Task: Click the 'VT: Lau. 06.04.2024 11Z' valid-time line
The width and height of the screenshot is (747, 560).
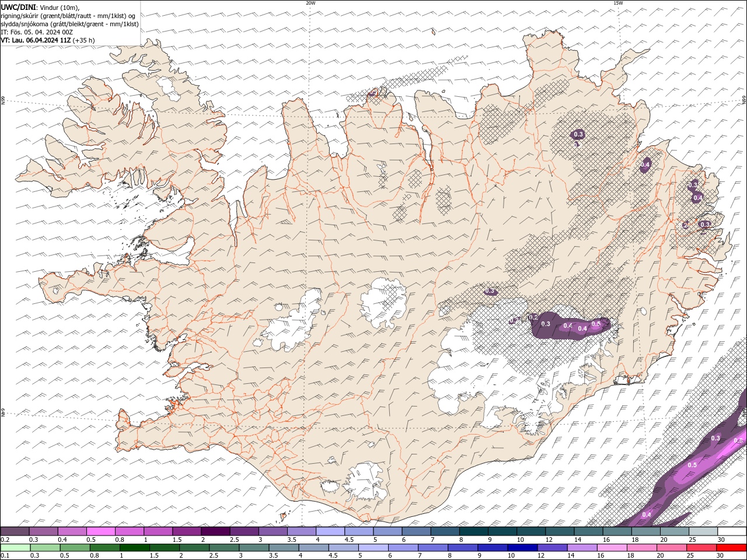Action: [x=36, y=40]
